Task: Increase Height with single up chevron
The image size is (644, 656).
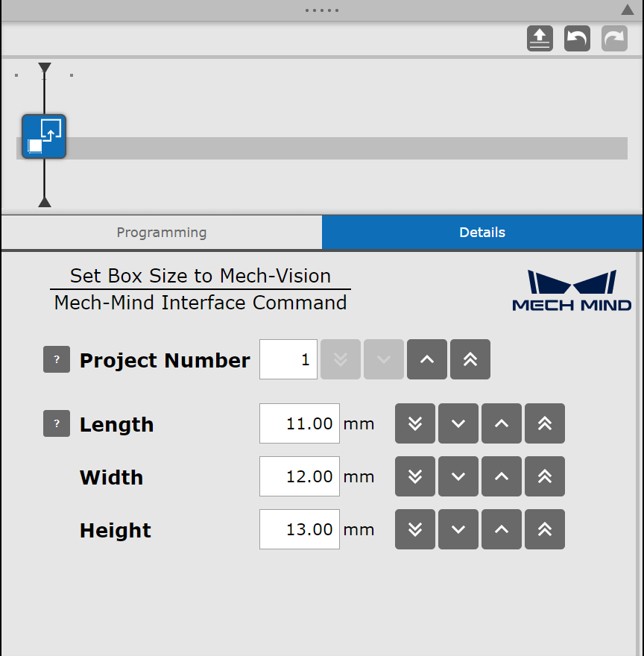Action: (502, 529)
